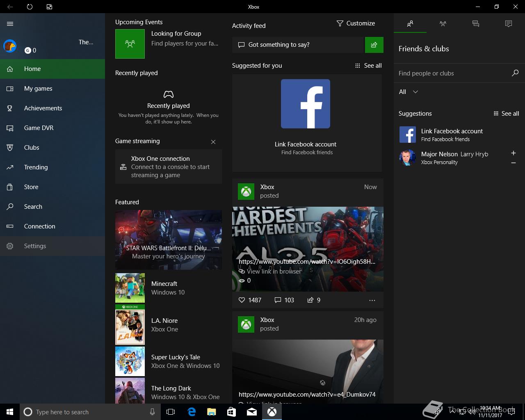Screen dimensions: 525x420
Task: Click Link Facebook account suggestion row
Action: coord(459,135)
